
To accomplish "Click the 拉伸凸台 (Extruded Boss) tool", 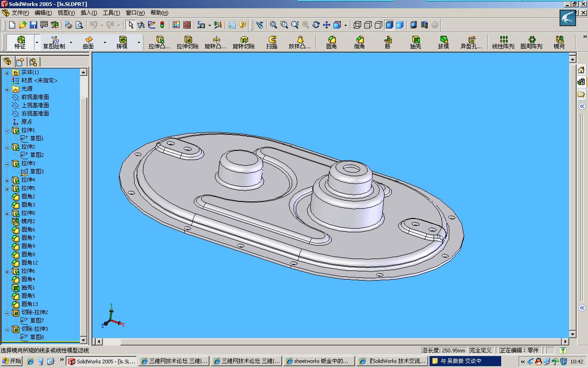I will tap(159, 42).
